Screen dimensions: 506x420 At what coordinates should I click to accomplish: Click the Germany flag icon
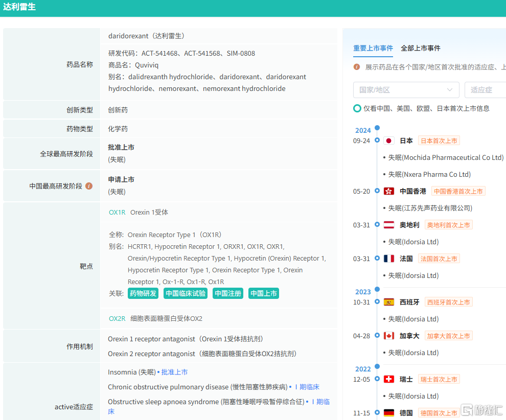coord(388,413)
